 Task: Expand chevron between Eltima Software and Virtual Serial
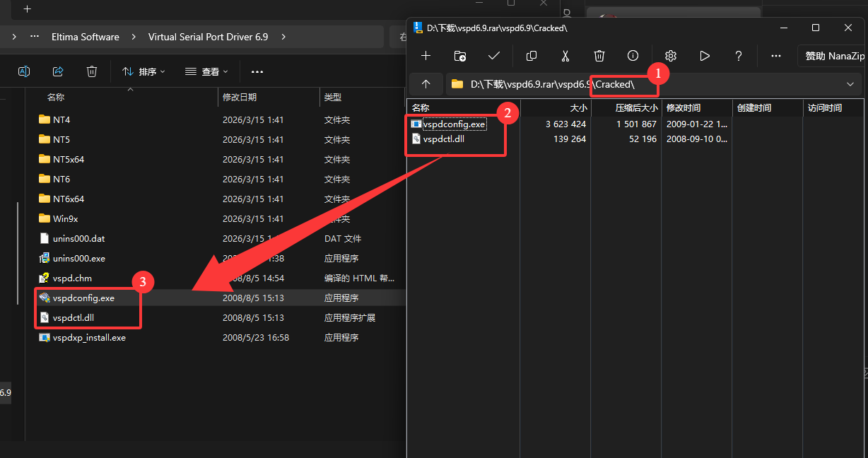134,37
